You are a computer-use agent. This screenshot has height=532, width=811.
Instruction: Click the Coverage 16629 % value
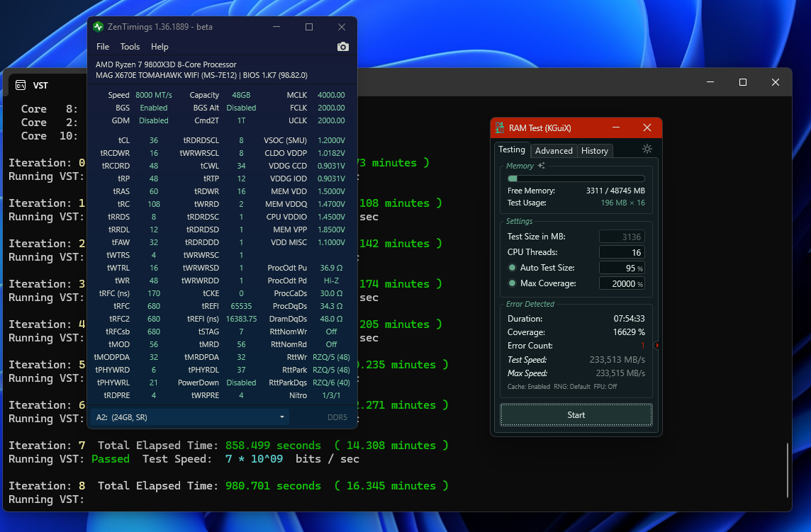(x=629, y=332)
